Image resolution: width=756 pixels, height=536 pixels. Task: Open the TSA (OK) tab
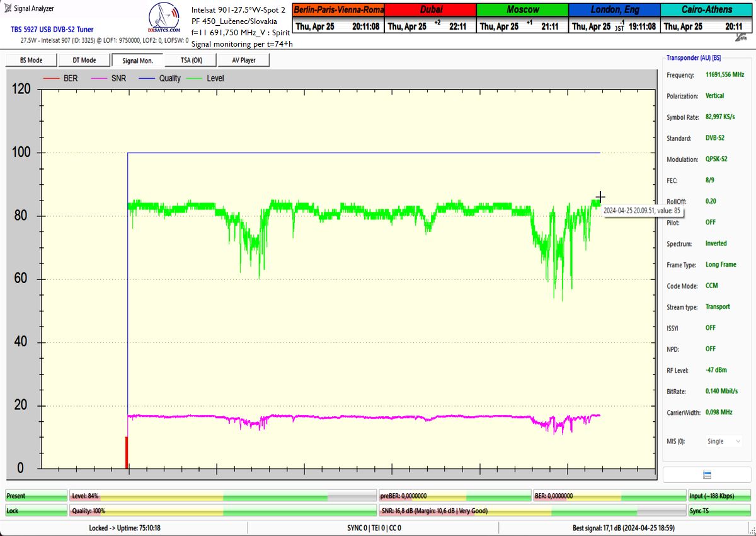190,60
